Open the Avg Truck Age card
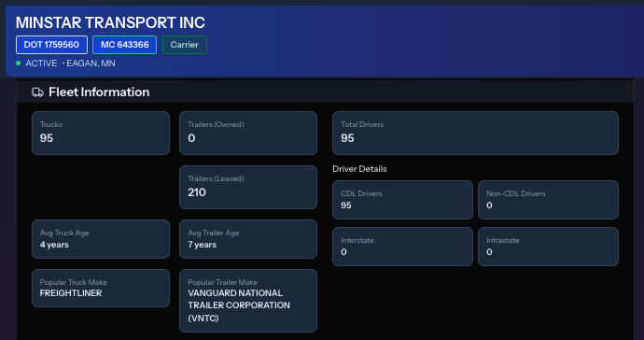The height and width of the screenshot is (340, 644). click(101, 239)
